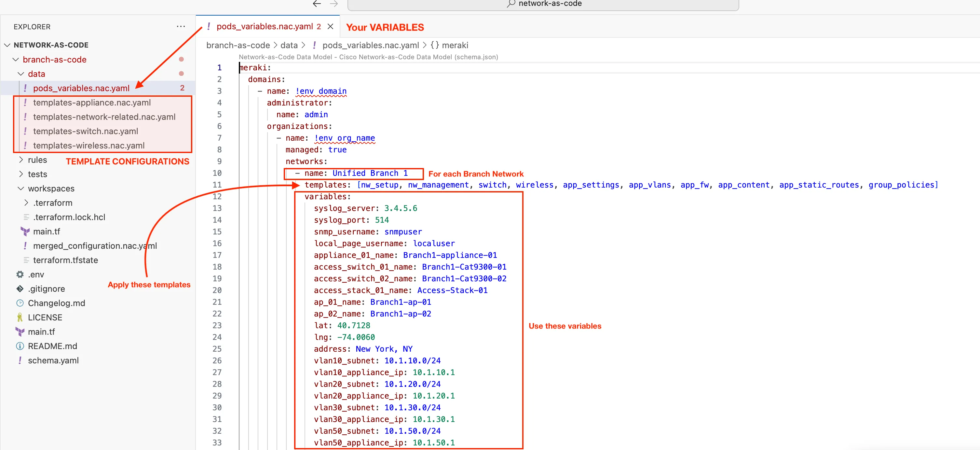
Task: Click the forward navigation arrow
Action: click(x=333, y=4)
